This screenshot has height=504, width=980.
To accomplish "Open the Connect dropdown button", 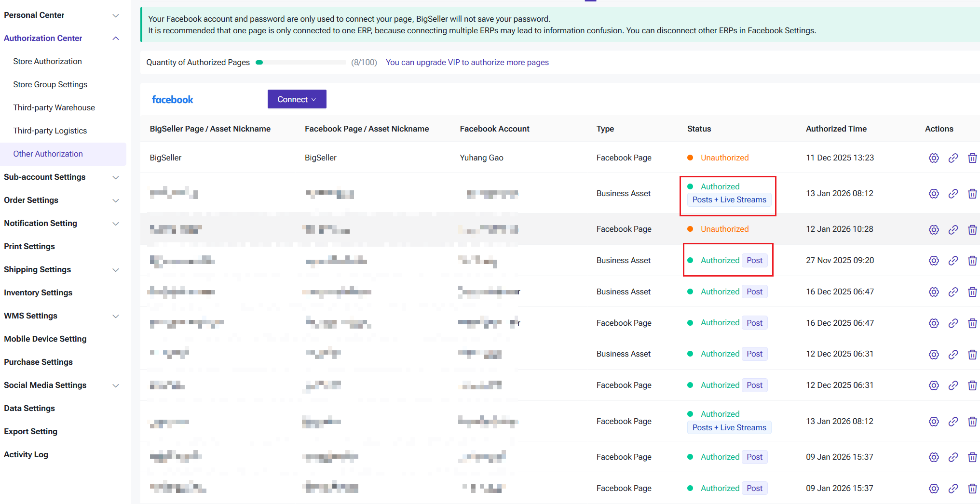I will pyautogui.click(x=297, y=99).
